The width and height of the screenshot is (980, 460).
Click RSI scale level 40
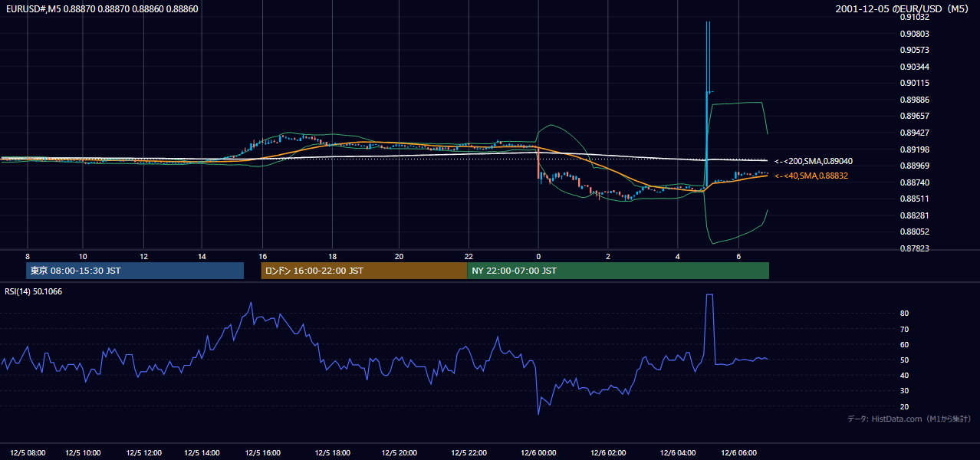pos(905,375)
